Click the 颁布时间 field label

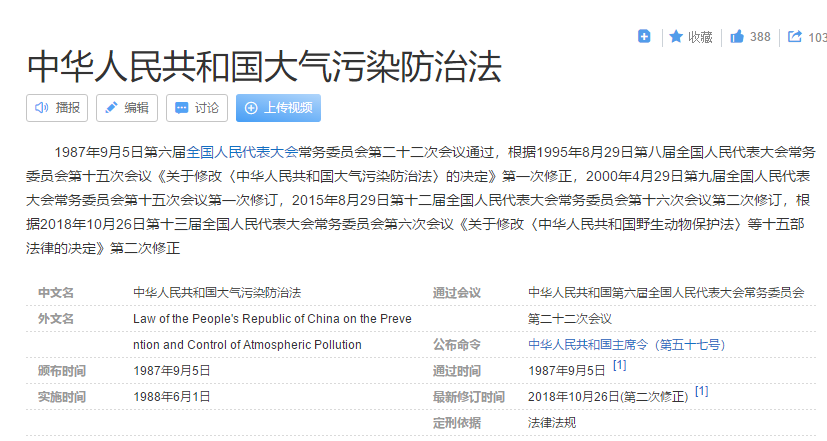(56, 370)
